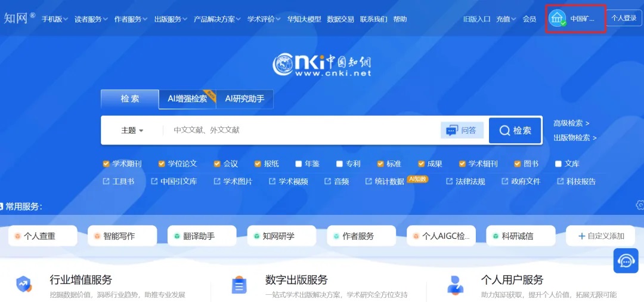This screenshot has height=302, width=644.
Task: Switch to the AI研究助手 tab
Action: point(245,99)
